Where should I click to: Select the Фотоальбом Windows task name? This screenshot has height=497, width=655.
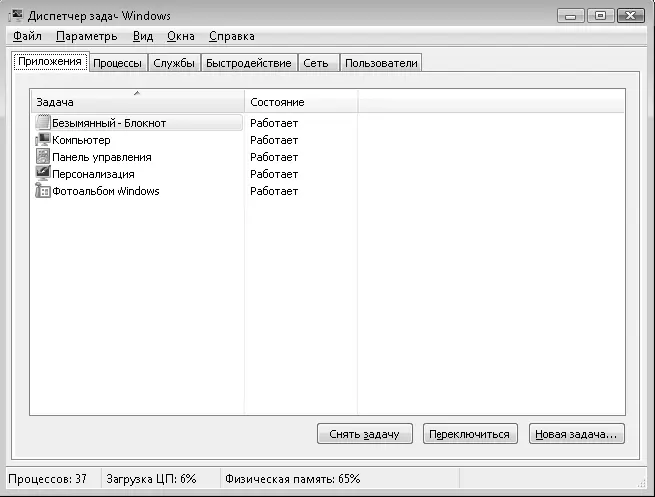(x=106, y=191)
